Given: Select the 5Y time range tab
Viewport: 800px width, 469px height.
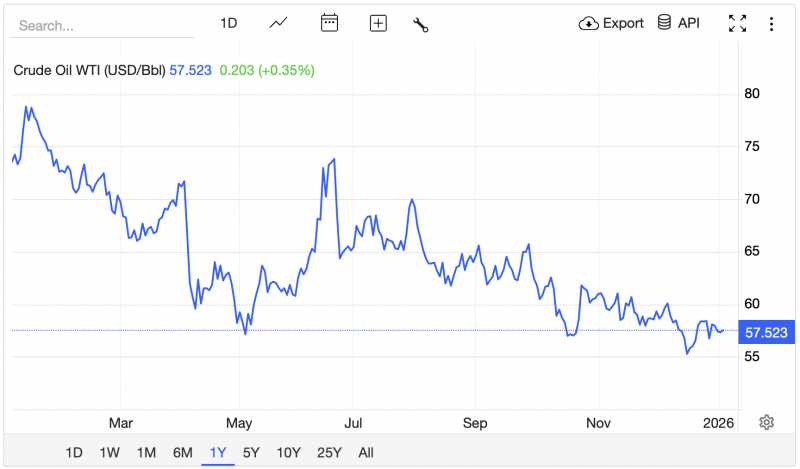Looking at the screenshot, I should coord(252,452).
